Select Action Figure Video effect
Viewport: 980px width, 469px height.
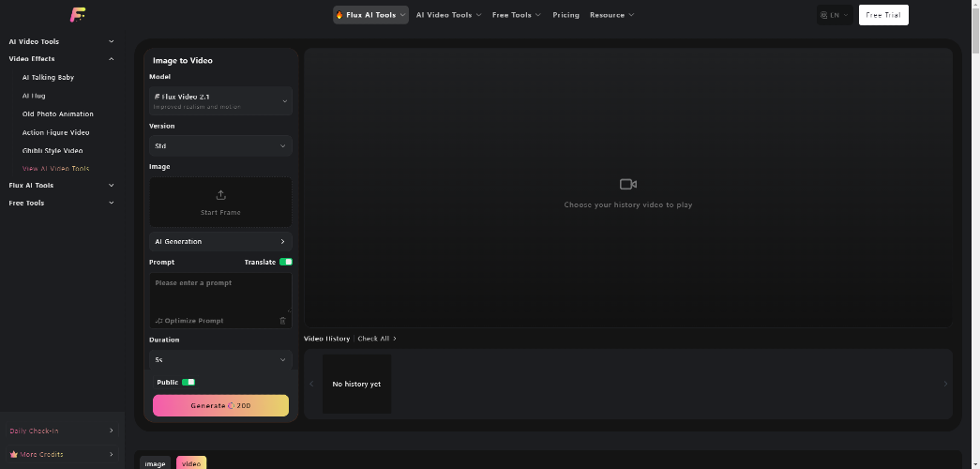click(55, 132)
